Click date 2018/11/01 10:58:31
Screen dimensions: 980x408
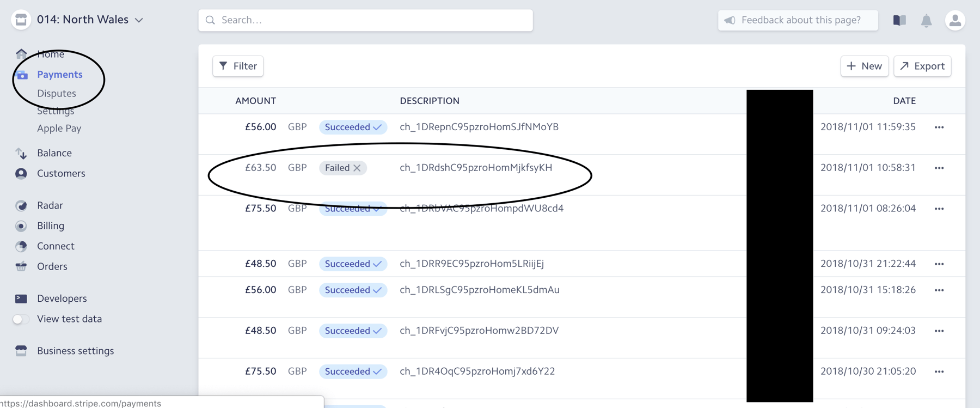(x=868, y=168)
